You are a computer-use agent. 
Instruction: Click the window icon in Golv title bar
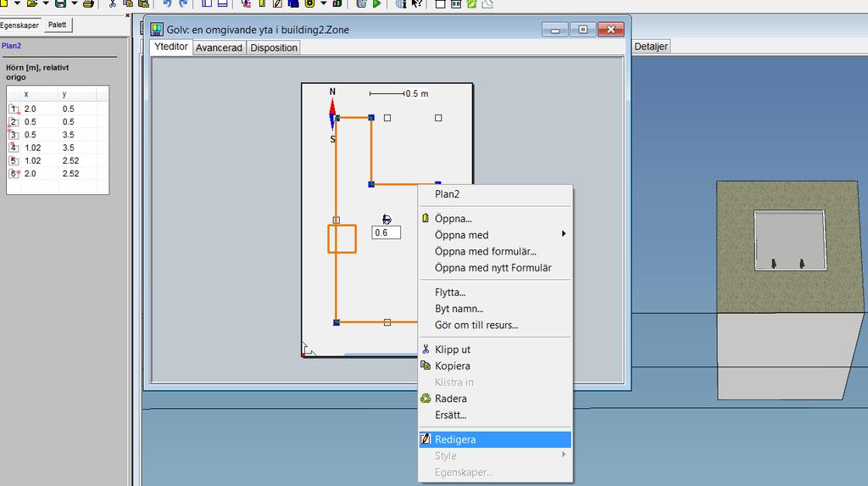(157, 30)
